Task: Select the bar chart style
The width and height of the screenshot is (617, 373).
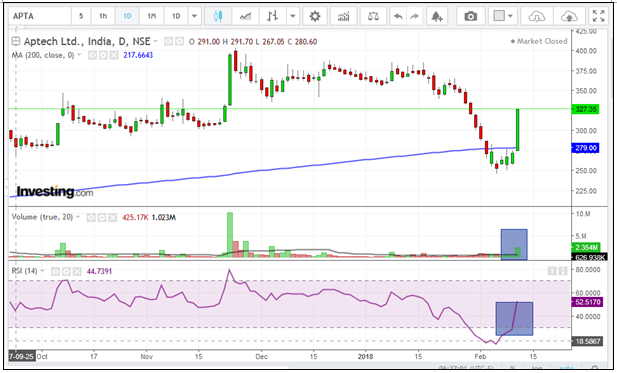Action: click(273, 16)
